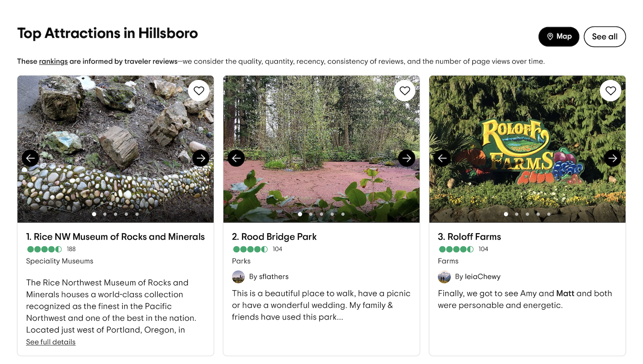Image resolution: width=643 pixels, height=364 pixels.
Task: Go back to previous Rood Bridge Park photo
Action: pyautogui.click(x=236, y=158)
